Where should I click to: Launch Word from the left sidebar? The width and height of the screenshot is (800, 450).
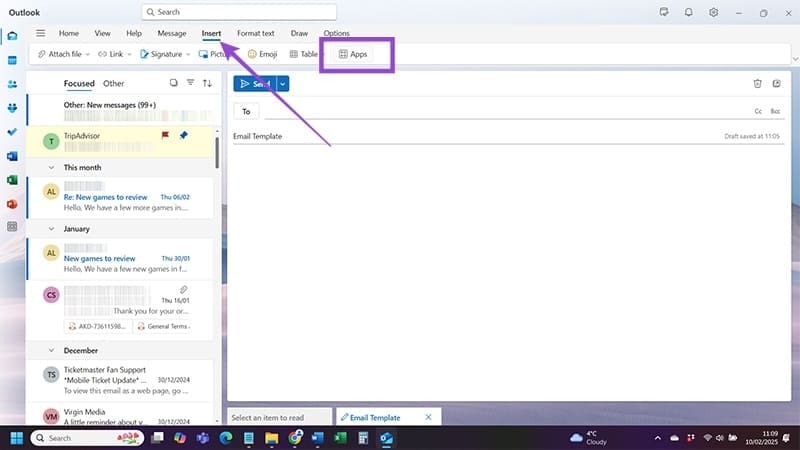12,156
